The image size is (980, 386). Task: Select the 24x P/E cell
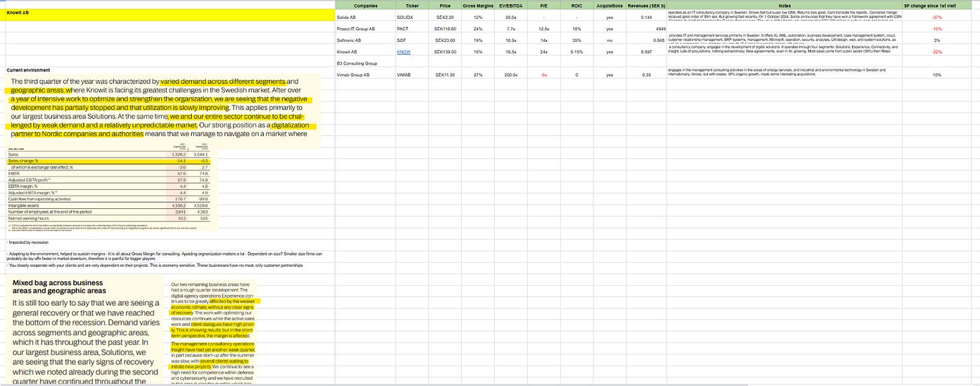click(x=544, y=51)
